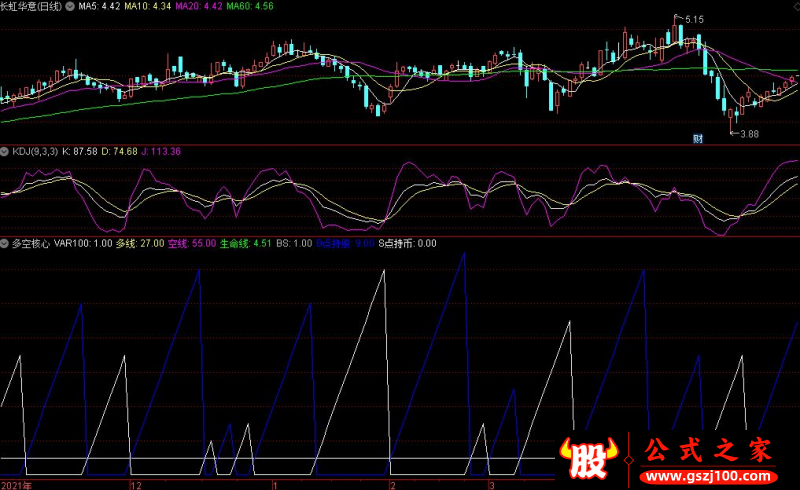
Task: Select the MA20 moving average label
Action: coord(198,7)
